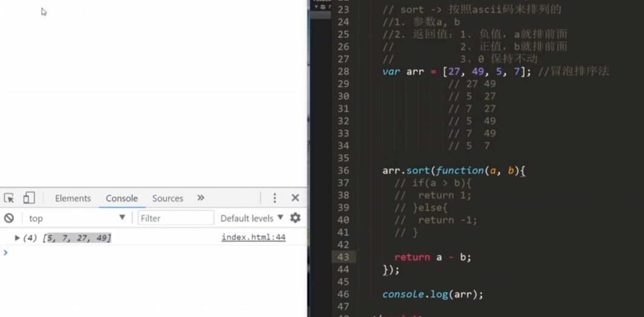Click the arr.sort(function(a, b){ line

click(454, 171)
